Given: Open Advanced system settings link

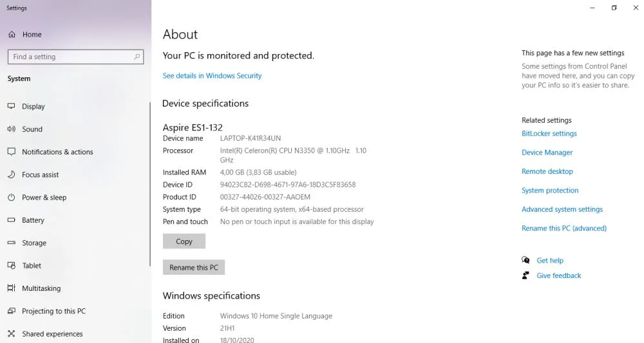Looking at the screenshot, I should (x=562, y=209).
